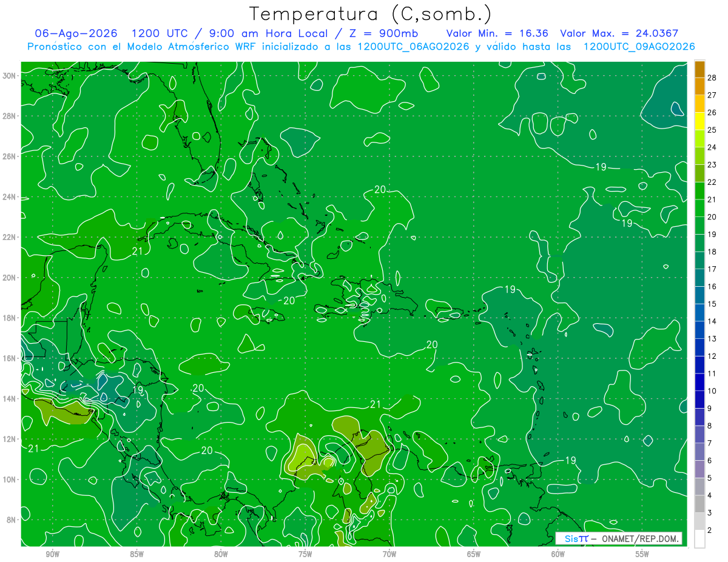The width and height of the screenshot is (728, 562).
Task: Click the 'ONAMET/REP.DOM.' credit label
Action: pyautogui.click(x=640, y=539)
